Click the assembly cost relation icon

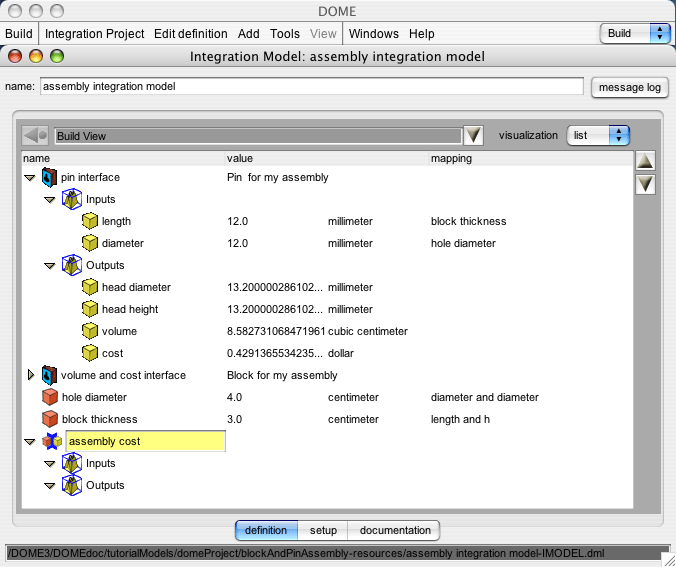(52, 442)
